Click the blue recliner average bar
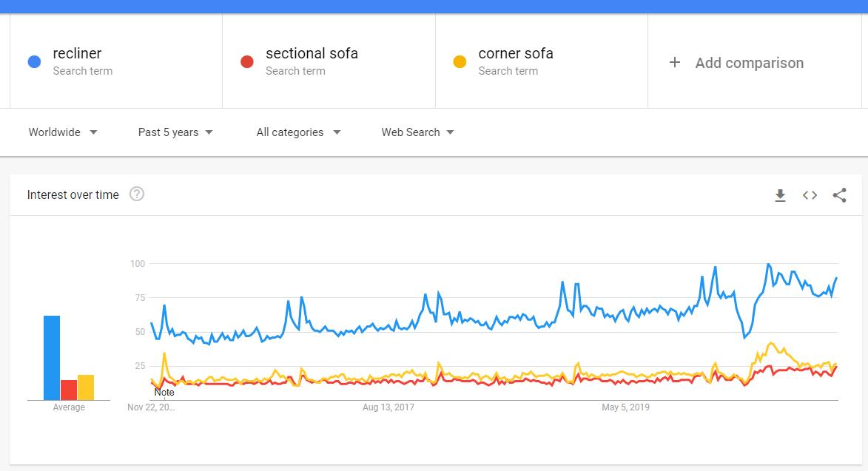This screenshot has width=868, height=471. [52, 358]
